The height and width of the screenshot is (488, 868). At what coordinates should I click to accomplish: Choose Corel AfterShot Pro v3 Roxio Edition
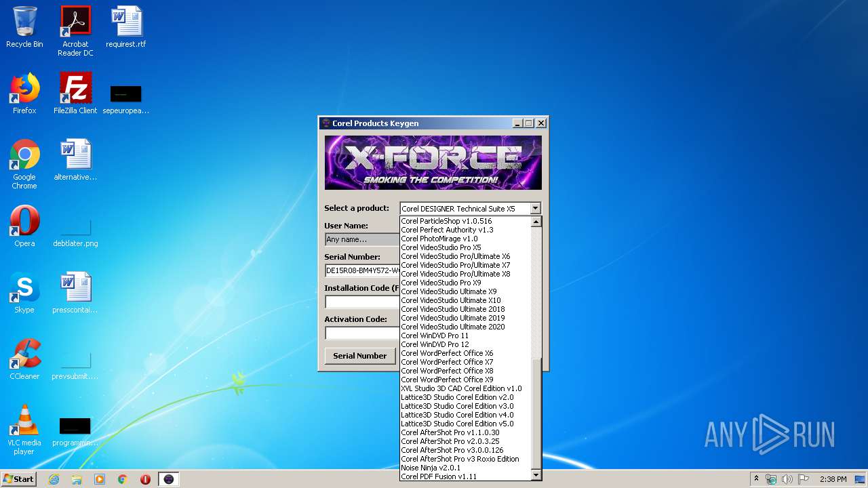465,459
